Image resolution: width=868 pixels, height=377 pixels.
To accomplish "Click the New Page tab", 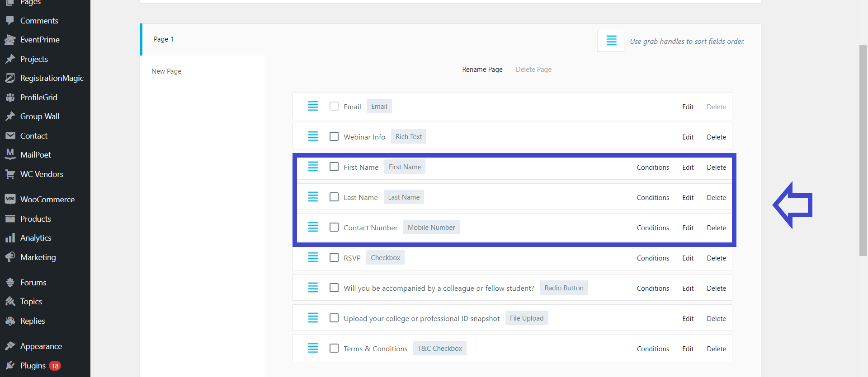I will pyautogui.click(x=166, y=71).
